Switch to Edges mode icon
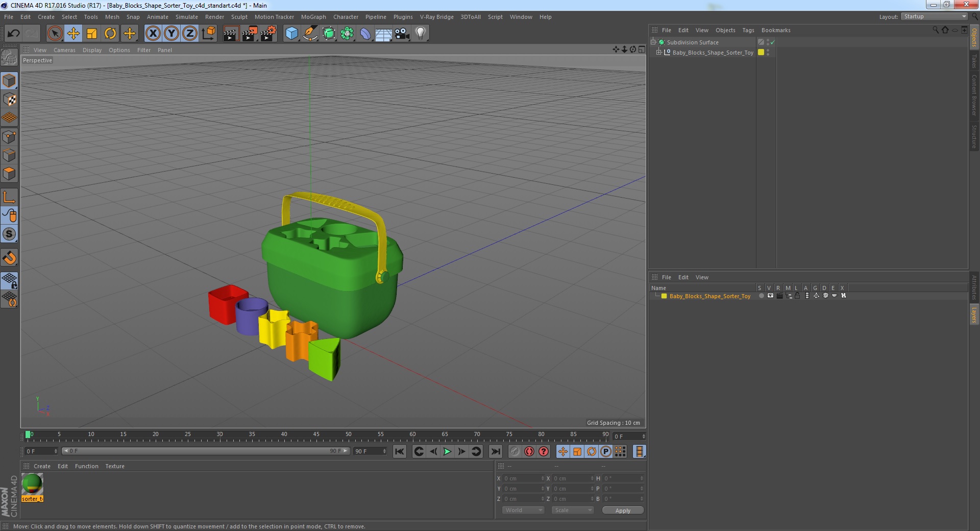Viewport: 980px width, 531px height. click(x=9, y=155)
